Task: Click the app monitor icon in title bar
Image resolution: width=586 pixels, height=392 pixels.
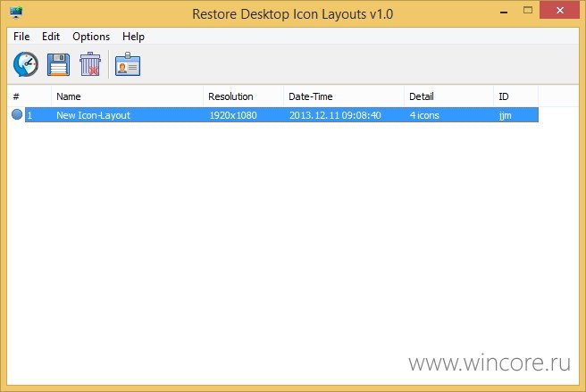Action: (x=16, y=13)
